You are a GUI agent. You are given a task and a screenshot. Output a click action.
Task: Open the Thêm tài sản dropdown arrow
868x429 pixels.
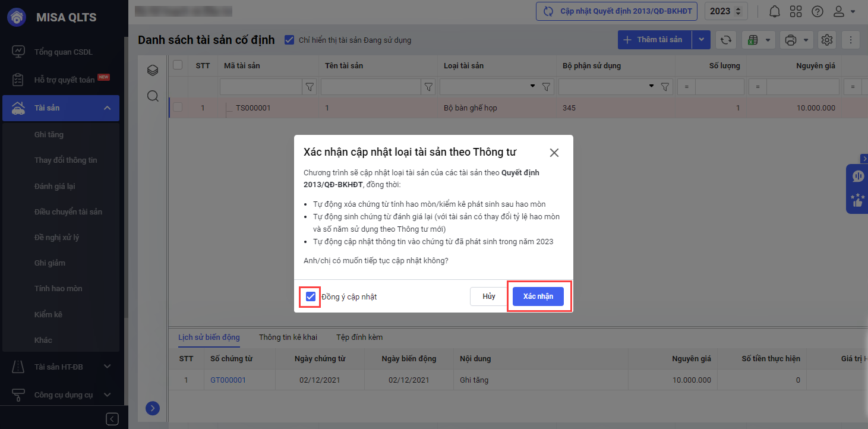coord(702,40)
